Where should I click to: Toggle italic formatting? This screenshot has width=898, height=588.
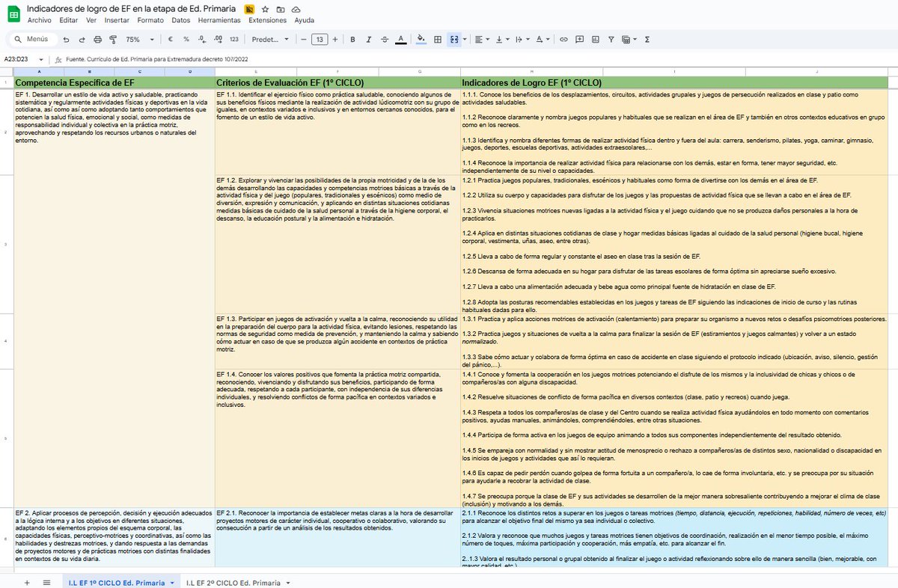[368, 39]
